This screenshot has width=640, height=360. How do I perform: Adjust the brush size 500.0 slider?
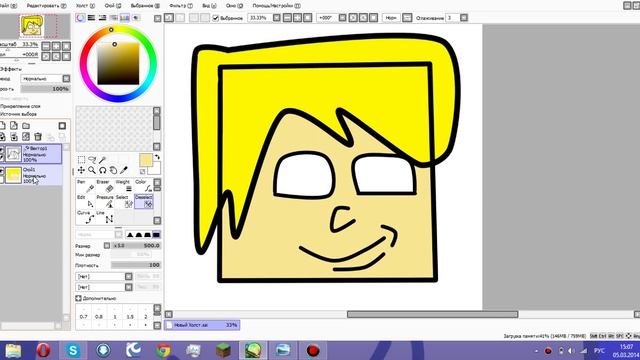pyautogui.click(x=136, y=246)
